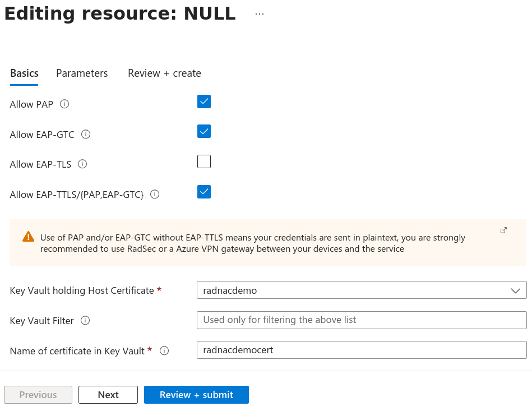532x411 pixels.
Task: Select the Basics tab
Action: point(24,73)
